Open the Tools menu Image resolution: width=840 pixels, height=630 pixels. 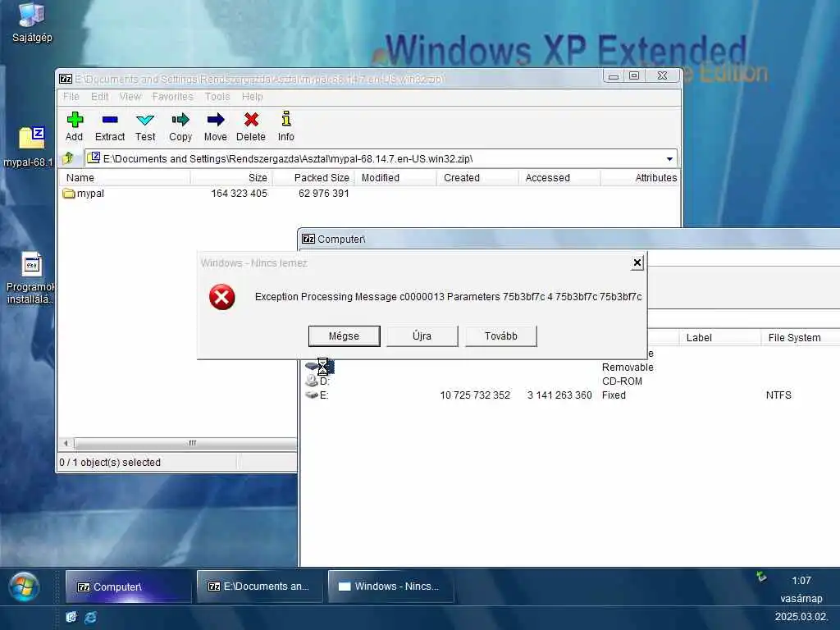click(x=217, y=97)
